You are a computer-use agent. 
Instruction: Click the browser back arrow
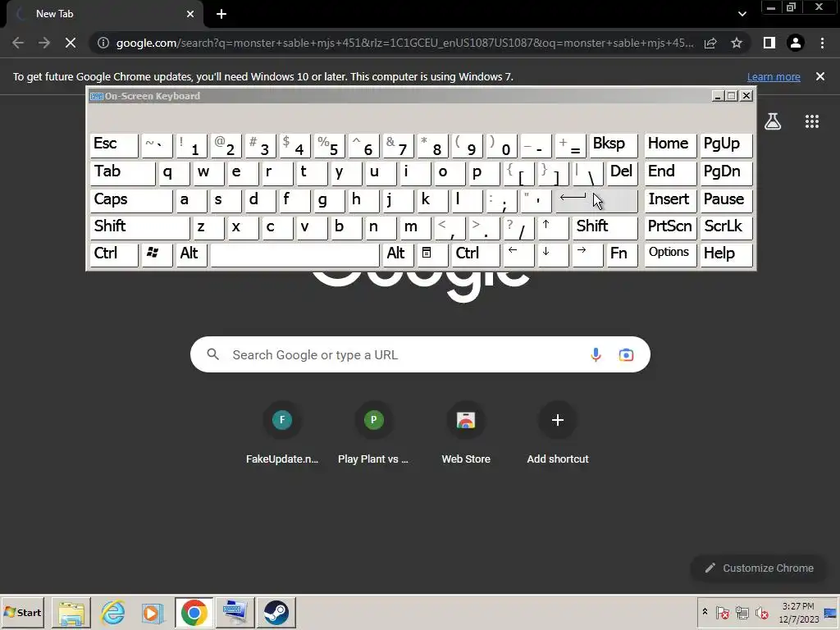click(x=18, y=43)
